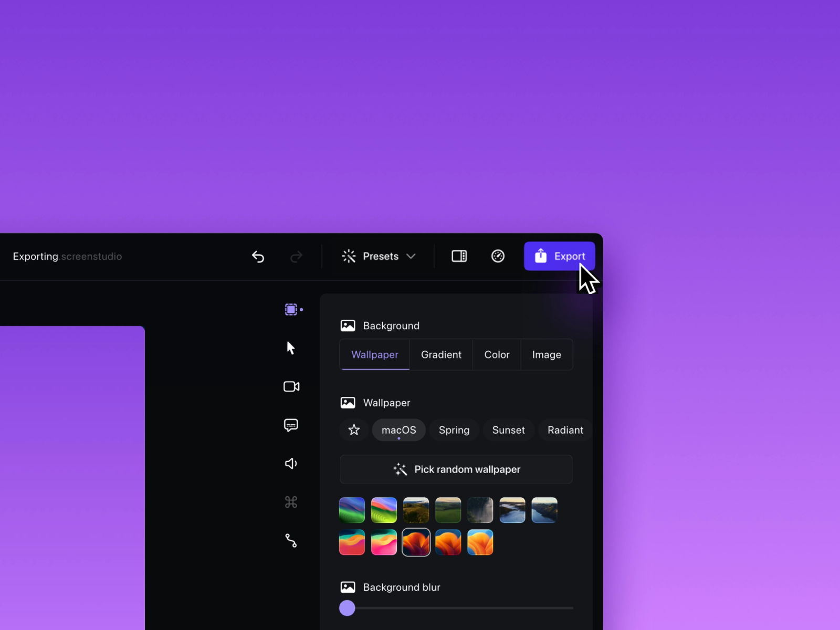Toggle the sidebar panel layout icon
Screen dimensions: 840x630
459,256
